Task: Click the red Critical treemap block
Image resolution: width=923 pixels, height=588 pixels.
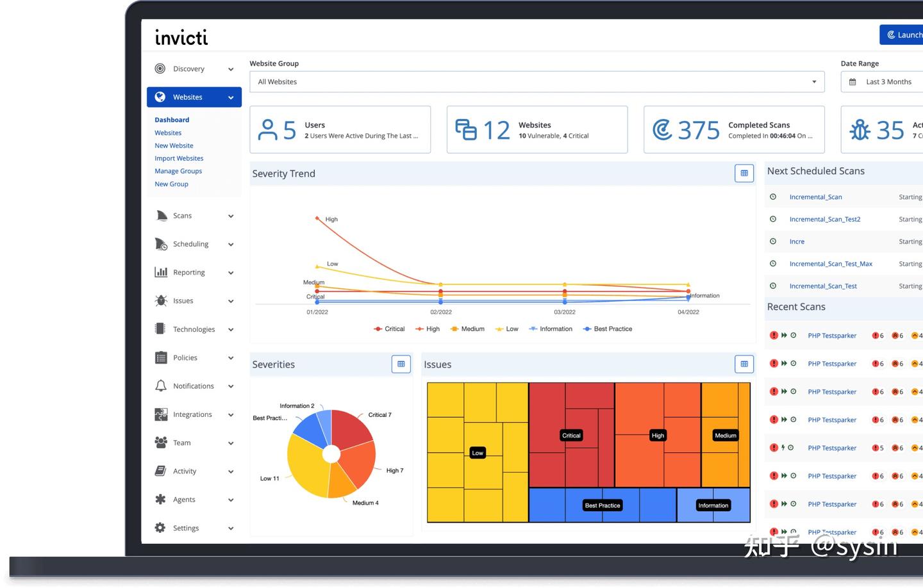Action: (x=572, y=435)
